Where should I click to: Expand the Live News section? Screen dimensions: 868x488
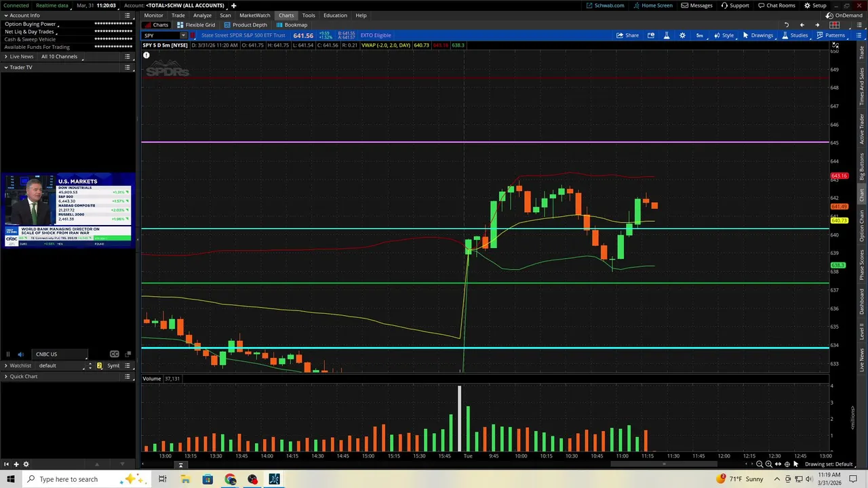pyautogui.click(x=6, y=57)
